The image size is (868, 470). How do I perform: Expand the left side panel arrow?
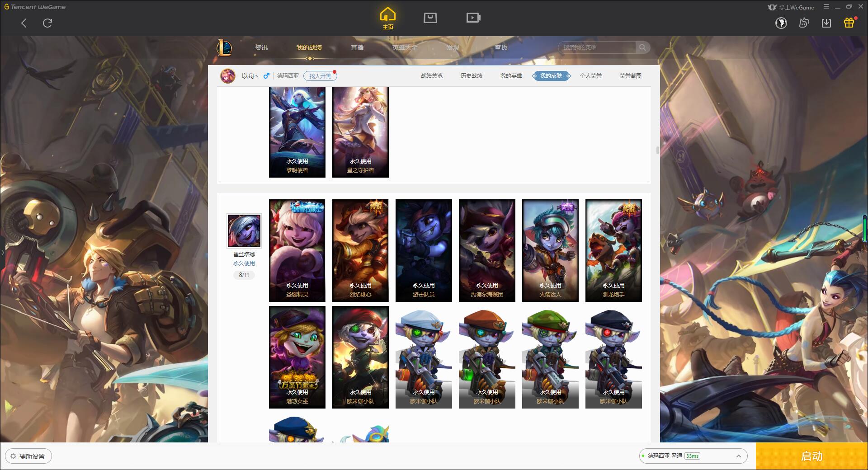2,252
